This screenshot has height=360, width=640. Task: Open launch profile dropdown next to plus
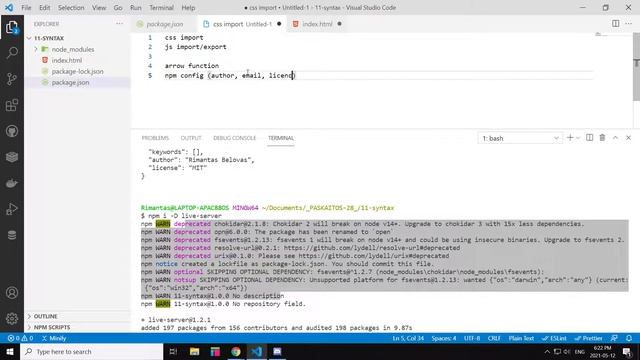point(578,138)
